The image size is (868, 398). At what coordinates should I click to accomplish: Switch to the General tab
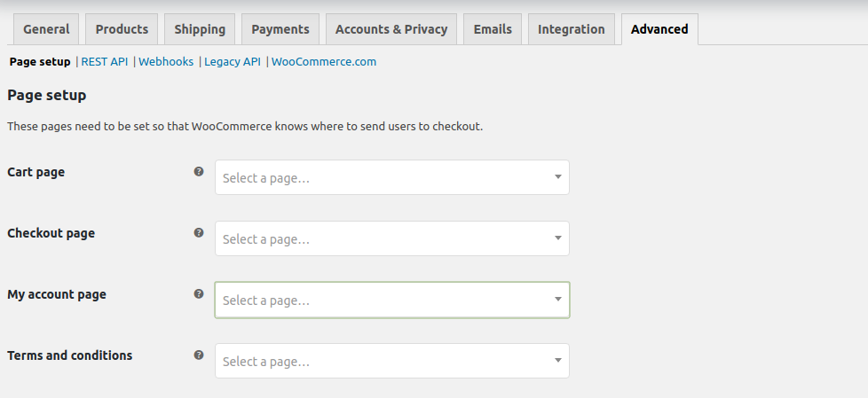pos(46,29)
